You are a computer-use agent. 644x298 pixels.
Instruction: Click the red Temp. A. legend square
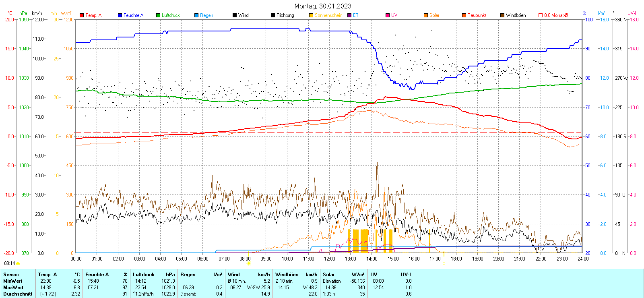point(82,15)
